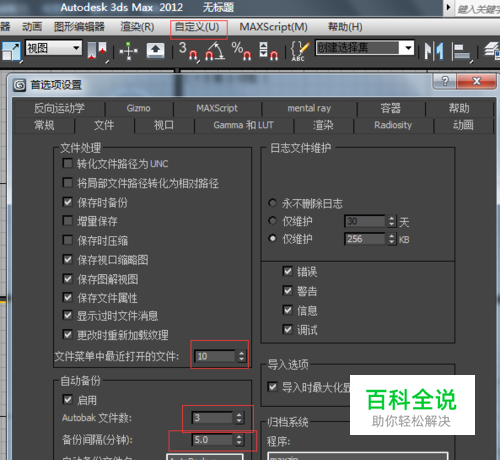Viewport: 500px width, 460px height.
Task: Select 永不删除日志 radio button
Action: 273,203
